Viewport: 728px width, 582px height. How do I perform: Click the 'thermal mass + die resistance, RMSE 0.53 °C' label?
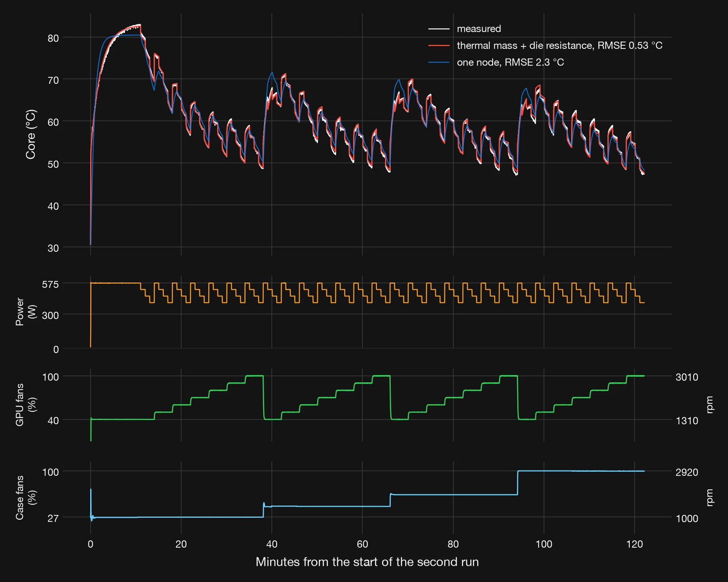coord(560,46)
